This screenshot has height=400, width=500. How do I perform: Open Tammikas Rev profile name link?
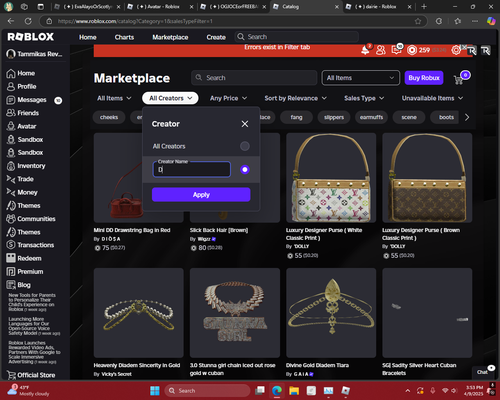tap(34, 54)
